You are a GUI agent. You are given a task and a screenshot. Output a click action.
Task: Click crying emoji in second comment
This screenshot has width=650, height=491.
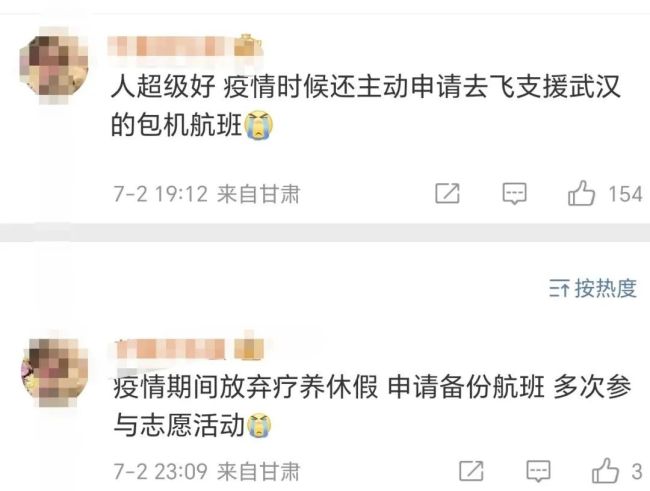tap(260, 425)
